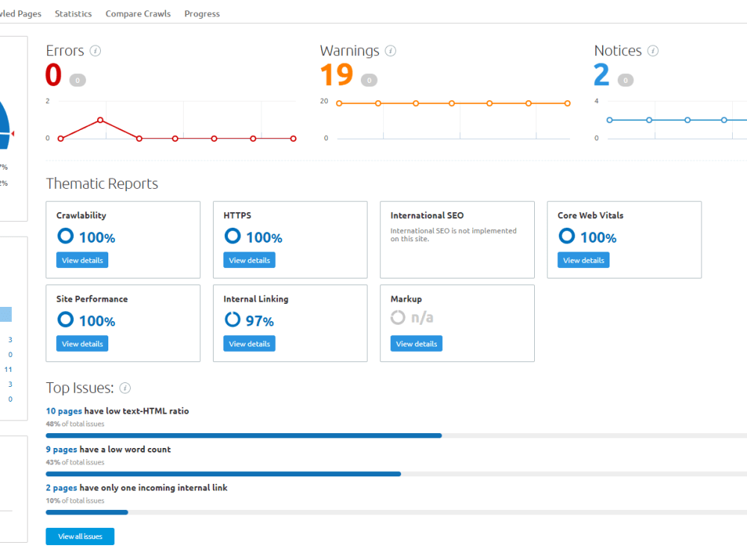Click the HTTPS score ring icon
Image resolution: width=747 pixels, height=560 pixels.
(x=232, y=236)
